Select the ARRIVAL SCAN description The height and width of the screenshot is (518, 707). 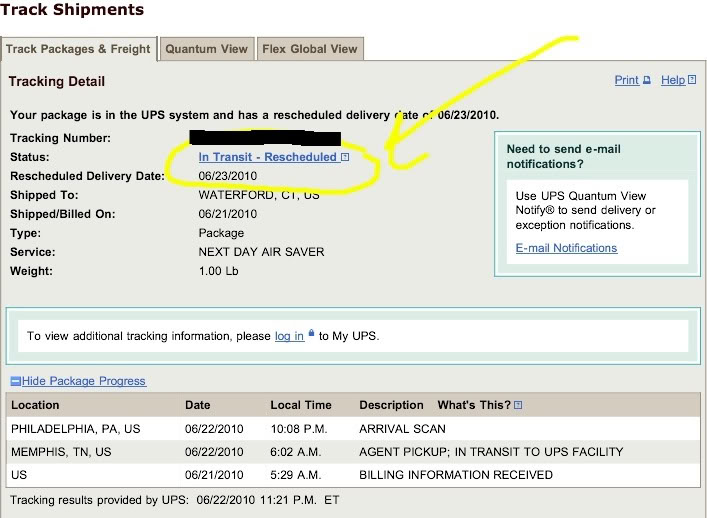(402, 429)
